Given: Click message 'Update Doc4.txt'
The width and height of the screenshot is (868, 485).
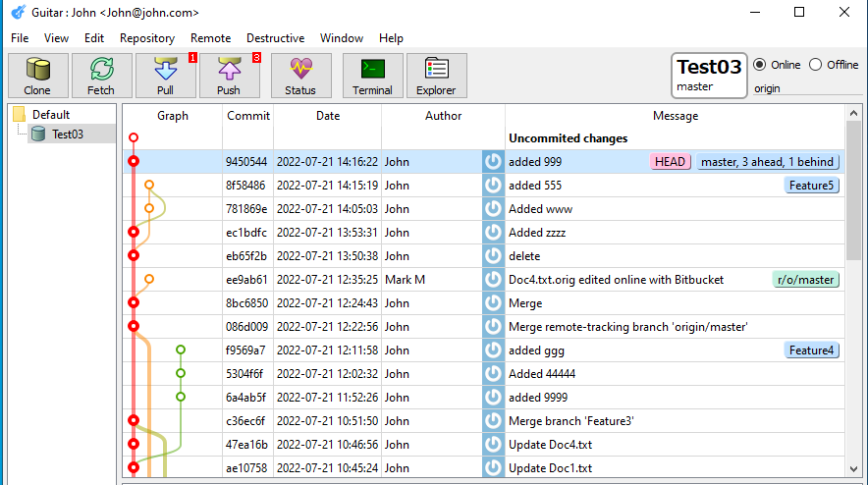Looking at the screenshot, I should tap(550, 445).
